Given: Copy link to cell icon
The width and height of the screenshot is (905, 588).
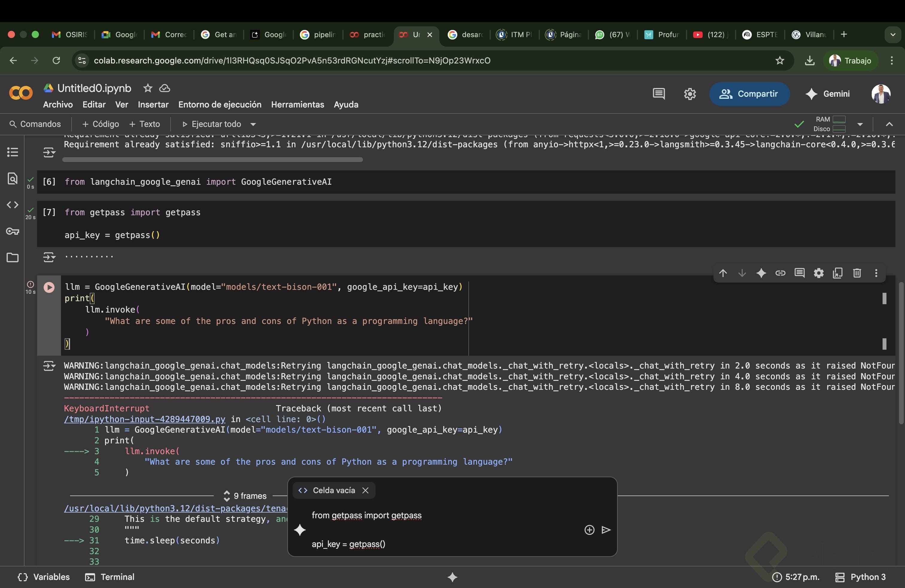Looking at the screenshot, I should pos(780,273).
